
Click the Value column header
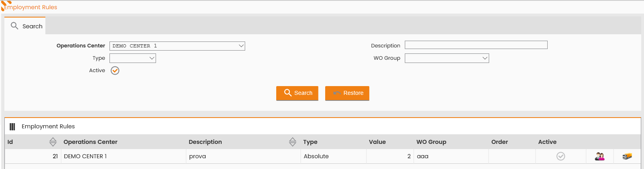[x=377, y=142]
